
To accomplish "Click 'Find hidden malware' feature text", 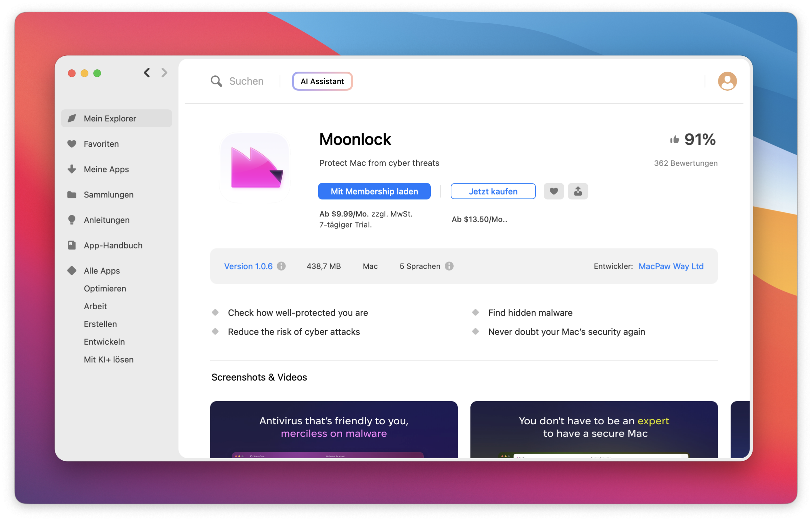I will 530,312.
